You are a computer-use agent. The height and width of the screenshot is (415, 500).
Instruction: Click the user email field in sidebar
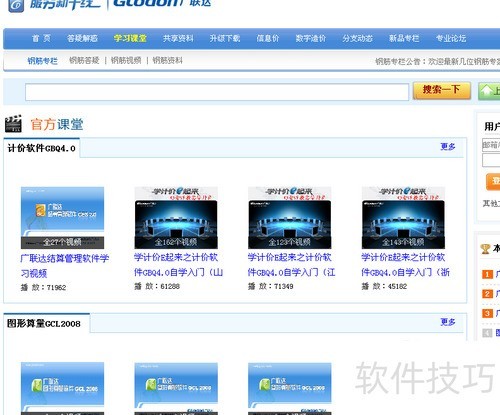pos(491,145)
